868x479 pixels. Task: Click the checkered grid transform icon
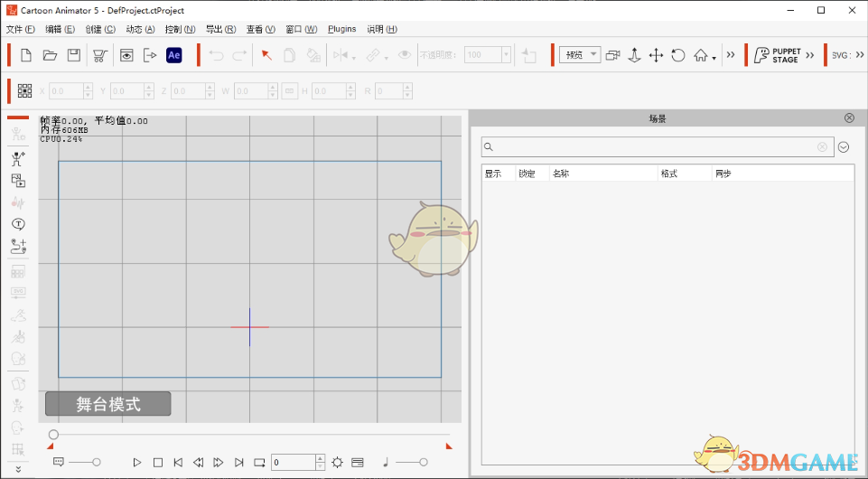click(x=24, y=90)
